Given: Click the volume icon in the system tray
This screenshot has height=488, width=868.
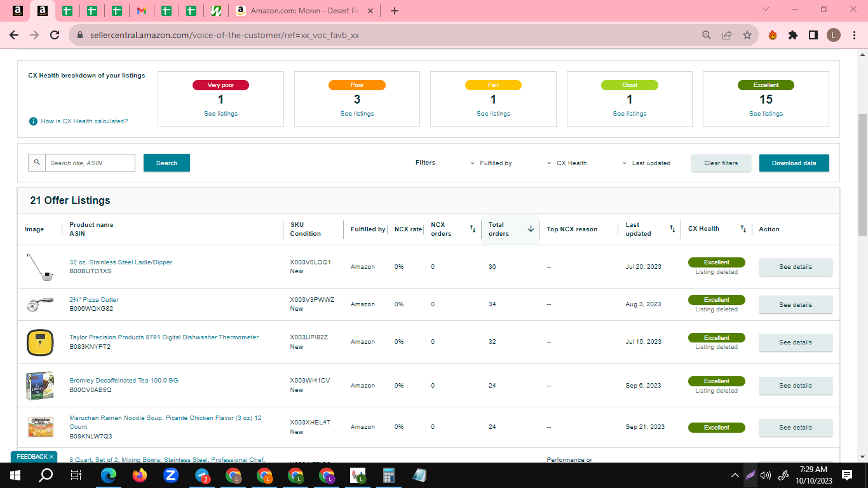Looking at the screenshot, I should pos(766,475).
